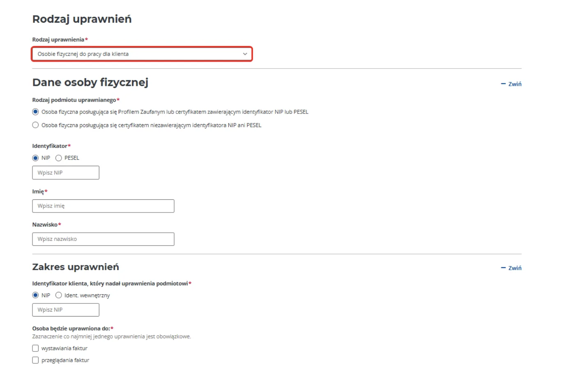Check the wystawiania faktur checkbox
This screenshot has height=370, width=588.
[x=36, y=348]
